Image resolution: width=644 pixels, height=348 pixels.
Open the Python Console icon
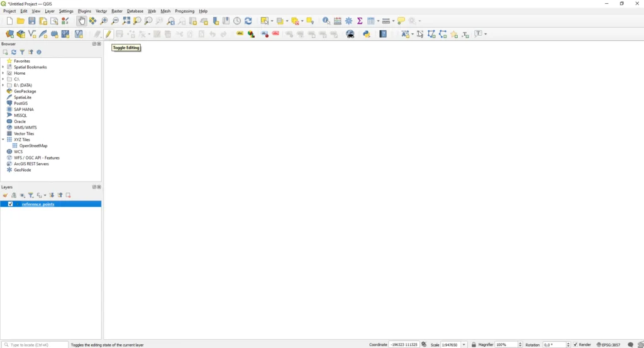367,34
